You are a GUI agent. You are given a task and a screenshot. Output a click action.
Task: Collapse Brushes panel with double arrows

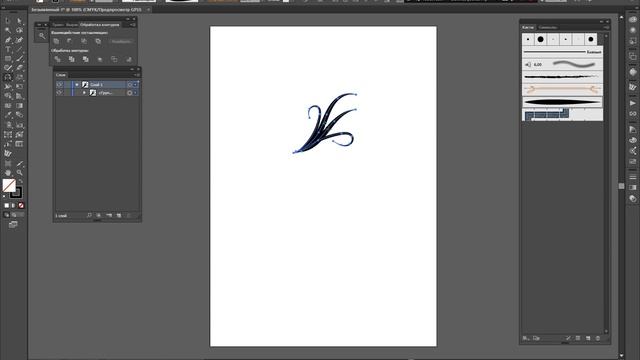(x=601, y=22)
